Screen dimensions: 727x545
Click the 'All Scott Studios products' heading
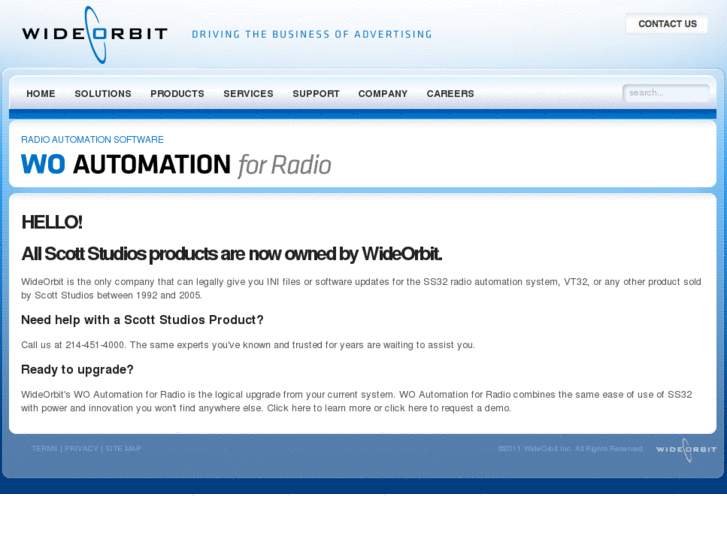click(232, 254)
